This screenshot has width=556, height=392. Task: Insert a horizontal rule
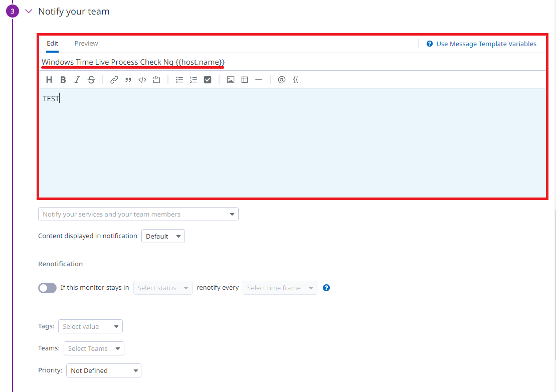point(259,80)
